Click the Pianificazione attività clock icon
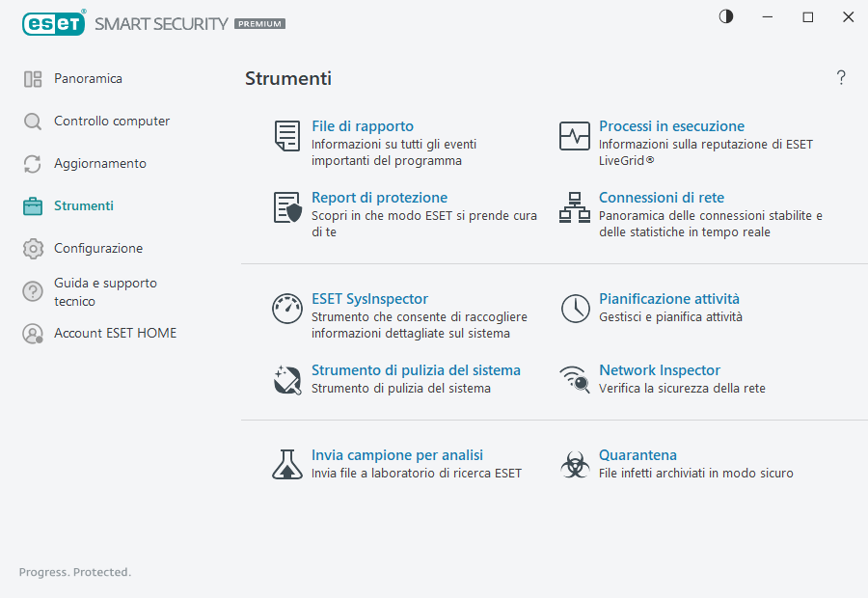This screenshot has width=868, height=598. click(x=575, y=309)
